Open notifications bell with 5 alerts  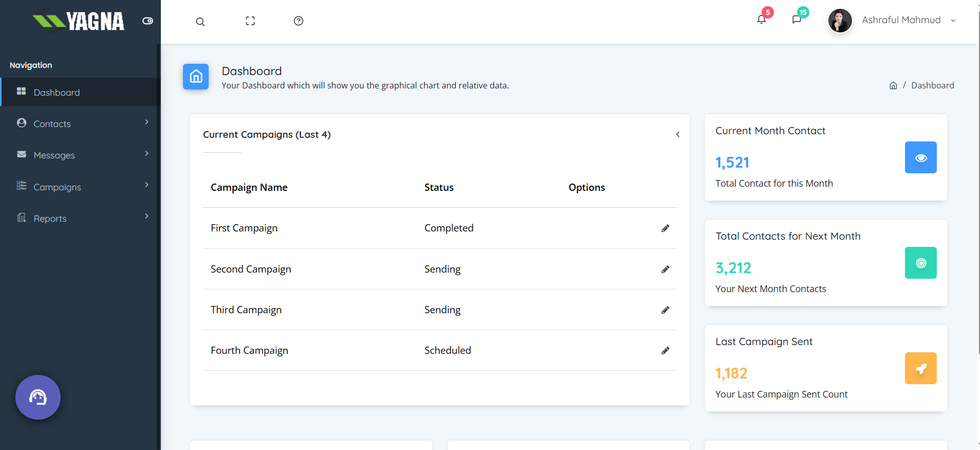point(762,20)
